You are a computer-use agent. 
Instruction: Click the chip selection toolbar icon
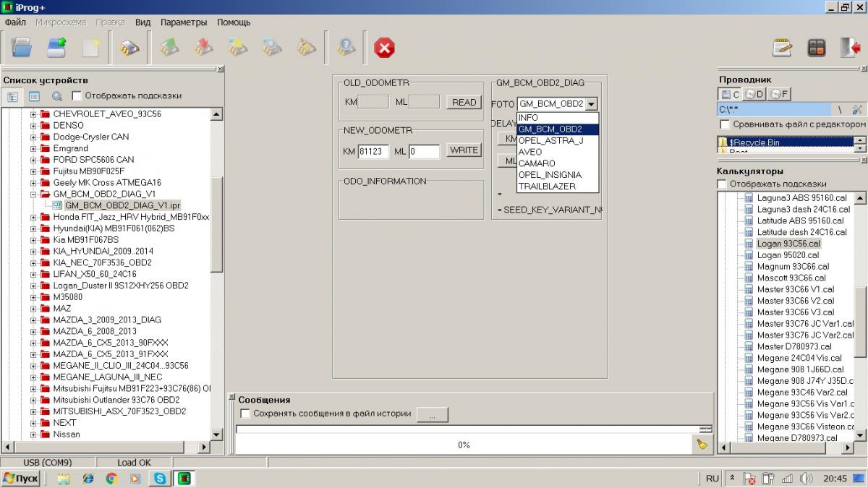point(129,48)
